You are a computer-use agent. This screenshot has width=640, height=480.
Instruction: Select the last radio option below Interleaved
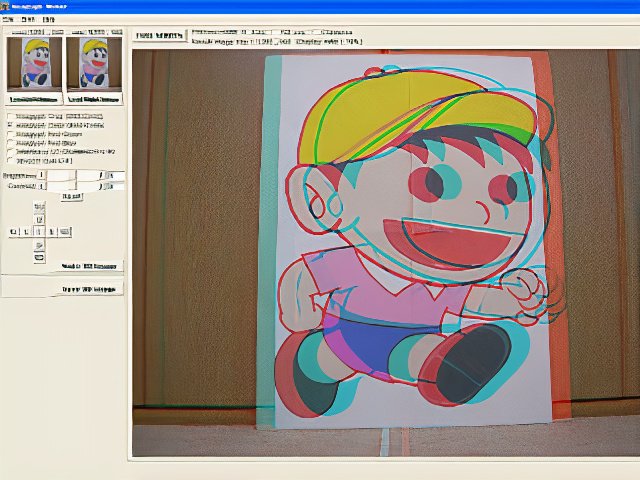click(x=10, y=160)
